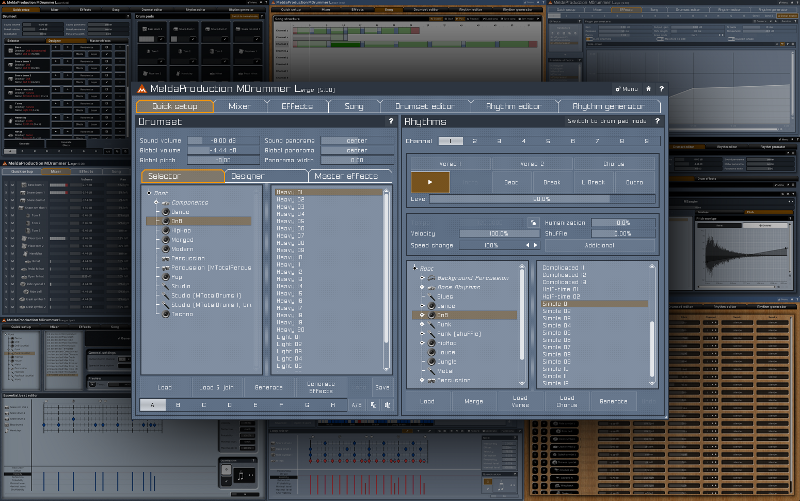Expand the DnB node in Rhythms tree
This screenshot has width=800, height=501.
pyautogui.click(x=422, y=315)
